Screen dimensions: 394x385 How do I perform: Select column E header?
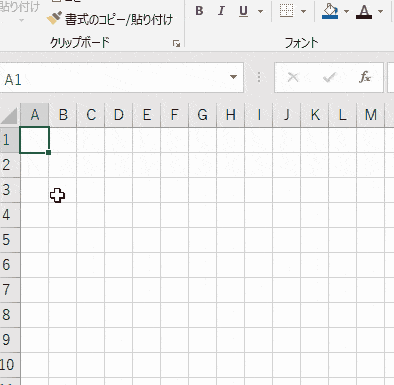click(147, 115)
